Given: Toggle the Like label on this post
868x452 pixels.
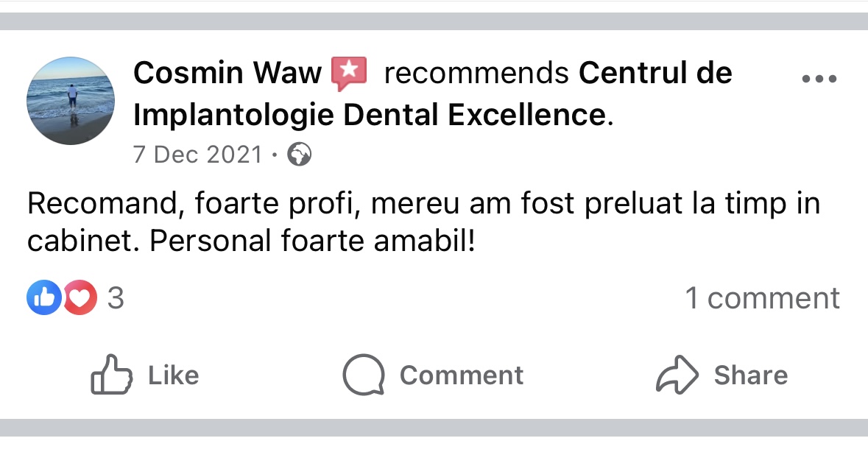Looking at the screenshot, I should click(x=173, y=375).
